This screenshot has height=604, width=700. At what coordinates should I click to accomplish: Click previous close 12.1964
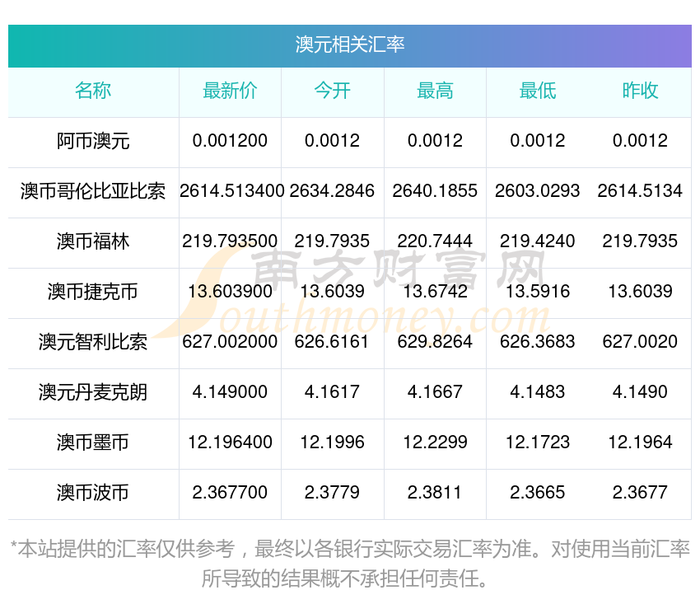point(640,442)
